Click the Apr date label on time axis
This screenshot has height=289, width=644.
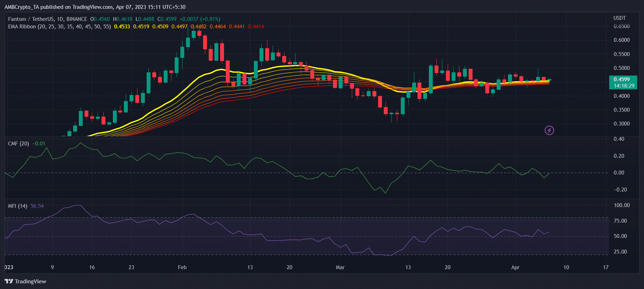(515, 267)
